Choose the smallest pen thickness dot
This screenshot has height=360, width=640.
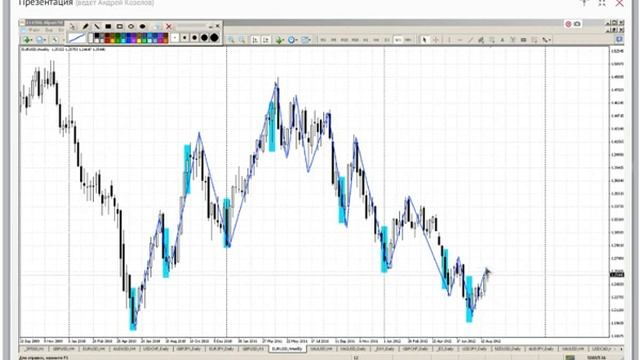175,38
